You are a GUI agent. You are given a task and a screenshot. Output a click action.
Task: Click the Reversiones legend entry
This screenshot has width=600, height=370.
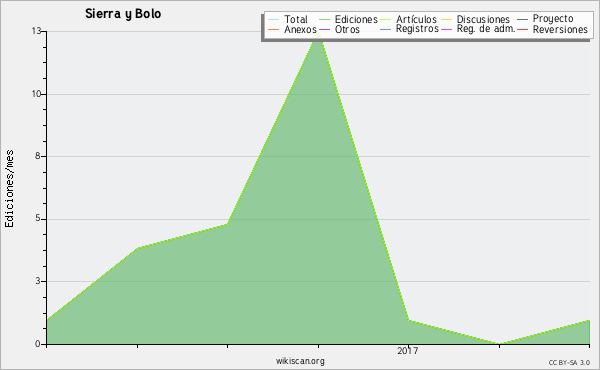552,29
